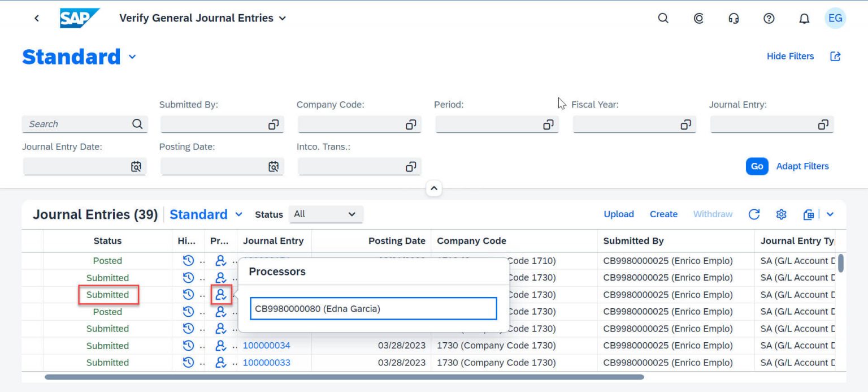Click the CoPilot icon in the header
Viewport: 868px width, 392px height.
click(x=698, y=18)
